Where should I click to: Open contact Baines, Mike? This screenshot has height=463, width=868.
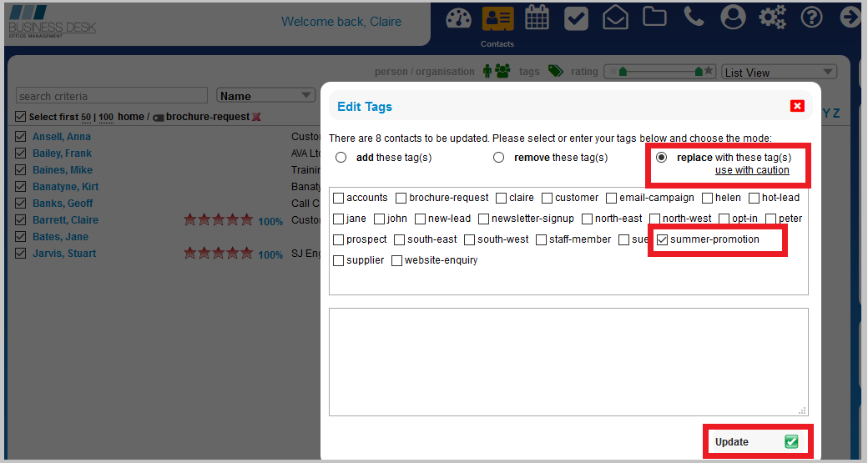point(63,170)
